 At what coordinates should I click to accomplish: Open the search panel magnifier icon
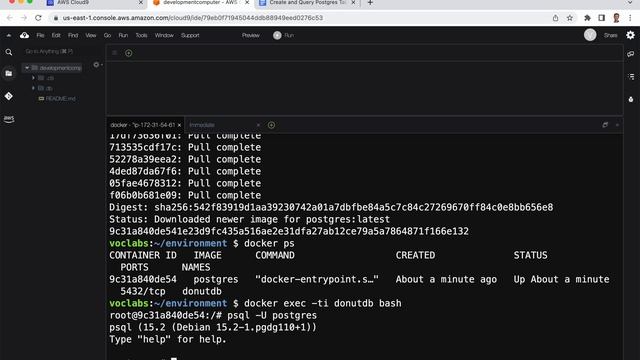(9, 52)
